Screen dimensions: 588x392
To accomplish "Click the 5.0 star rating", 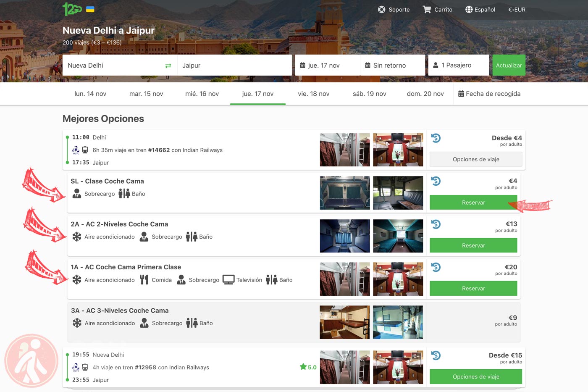I will tap(308, 367).
